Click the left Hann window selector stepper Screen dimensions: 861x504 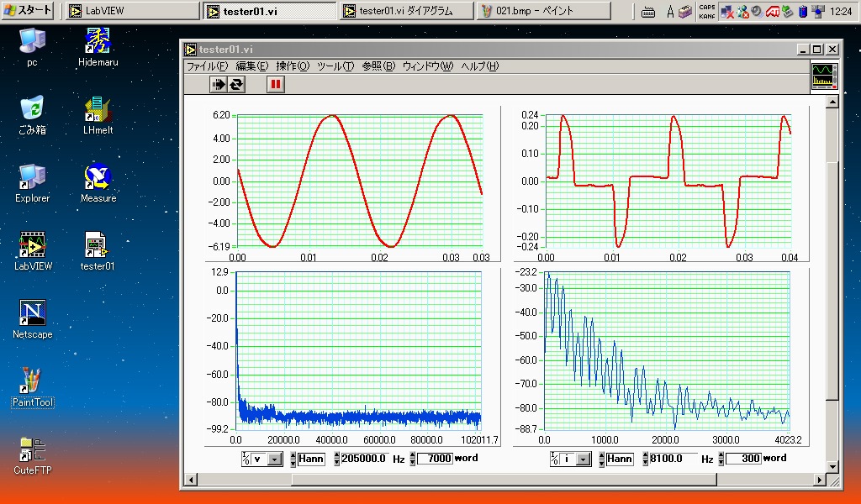pyautogui.click(x=293, y=459)
